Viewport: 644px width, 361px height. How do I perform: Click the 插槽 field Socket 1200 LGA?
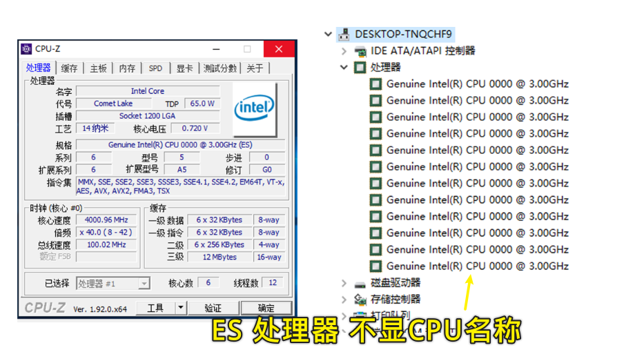tap(148, 116)
